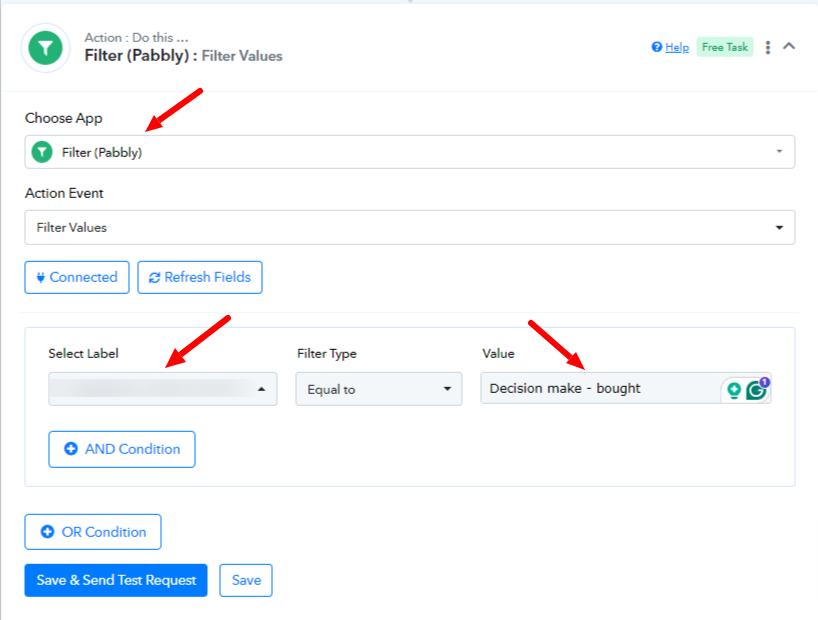Click the green Filter funnel icon in header
This screenshot has width=818, height=620.
point(45,48)
